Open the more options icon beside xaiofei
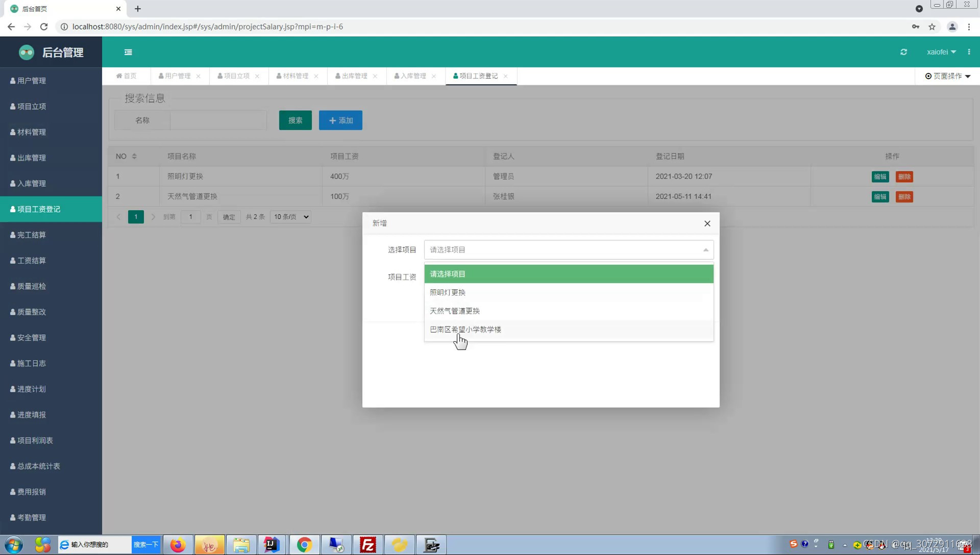This screenshot has width=980, height=555. 969,52
